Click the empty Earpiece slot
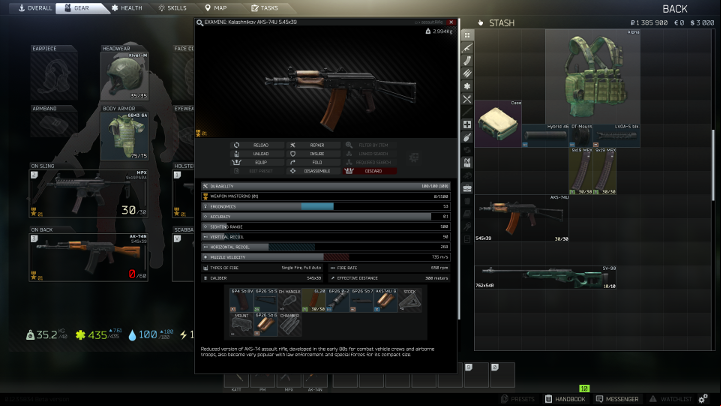721x406 pixels. coord(53,76)
